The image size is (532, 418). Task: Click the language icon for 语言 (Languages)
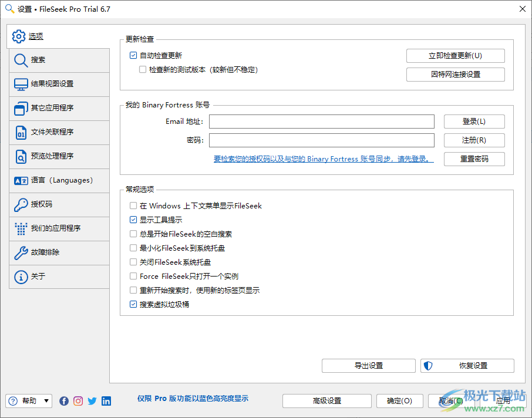pos(21,181)
